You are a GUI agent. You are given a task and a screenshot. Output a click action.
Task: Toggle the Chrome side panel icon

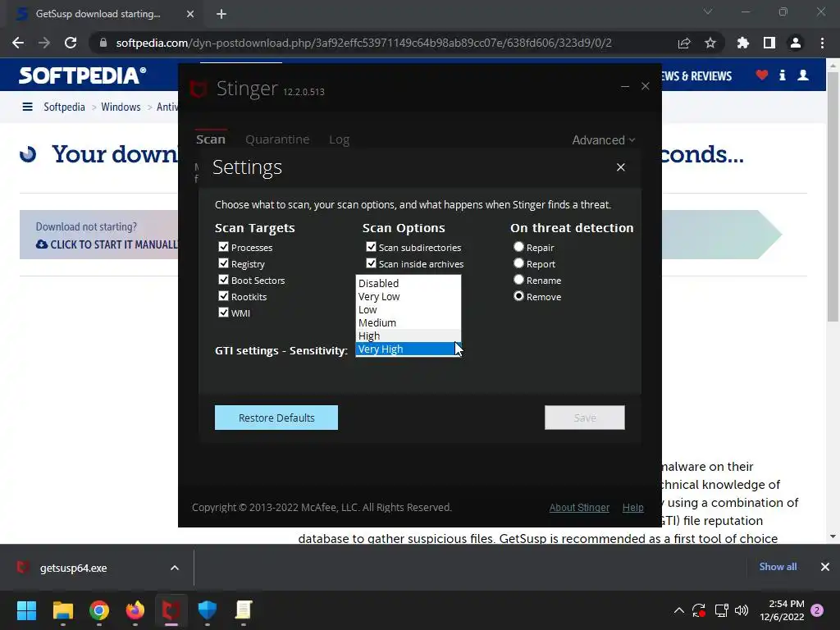pos(769,43)
